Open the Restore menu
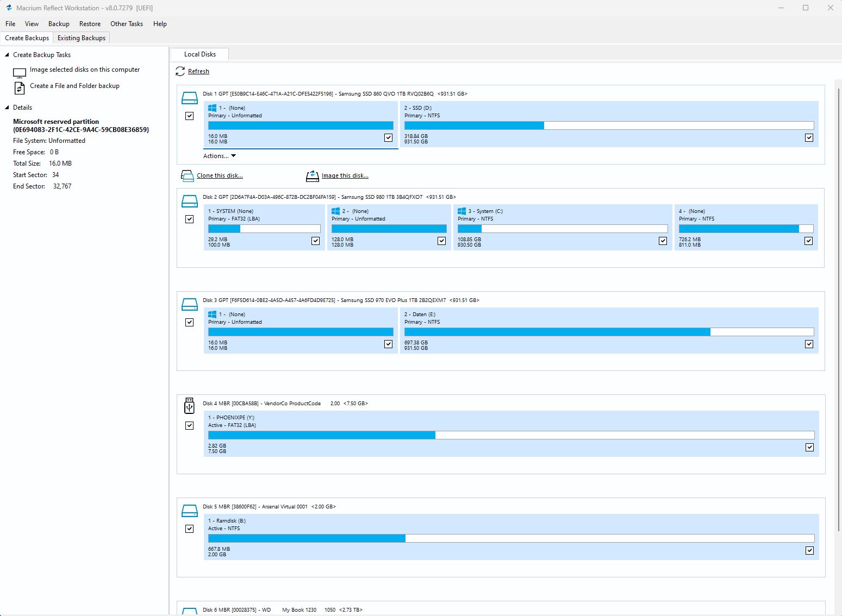842x616 pixels. tap(90, 24)
